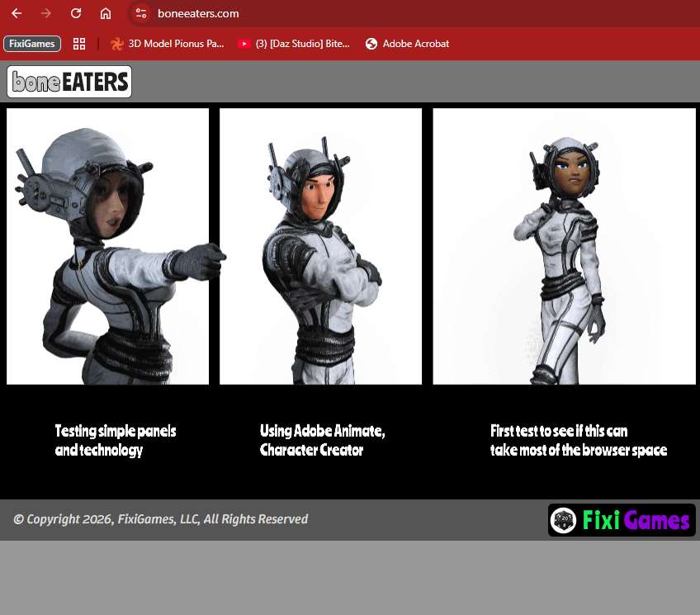The image size is (700, 615).
Task: Select the panel with woman pointing
Action: tap(108, 246)
